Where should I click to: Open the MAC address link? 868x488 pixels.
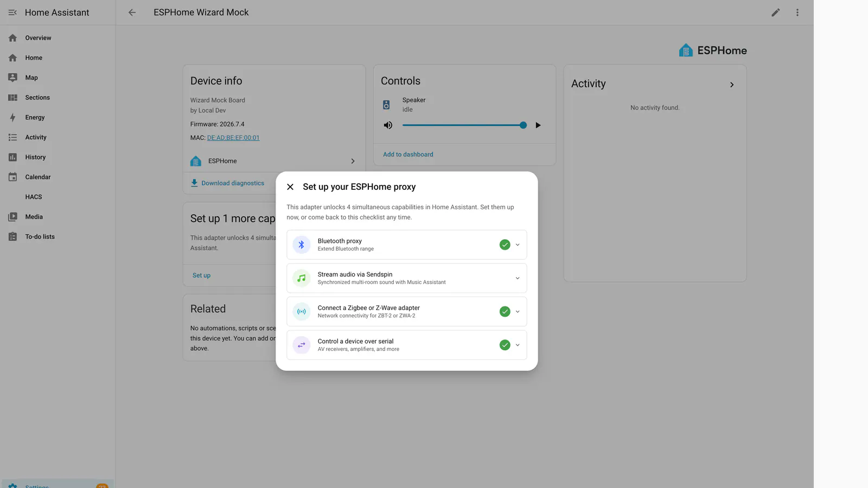pyautogui.click(x=233, y=138)
